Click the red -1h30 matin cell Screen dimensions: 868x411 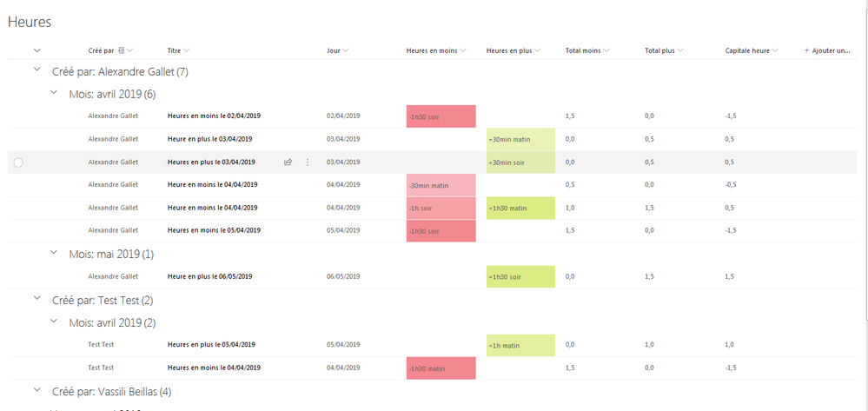(441, 368)
